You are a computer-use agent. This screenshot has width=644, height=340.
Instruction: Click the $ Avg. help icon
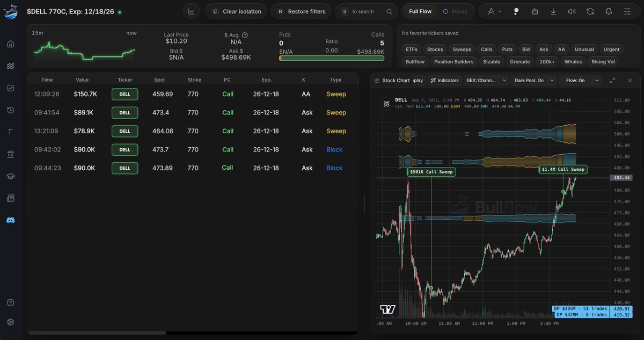(245, 35)
